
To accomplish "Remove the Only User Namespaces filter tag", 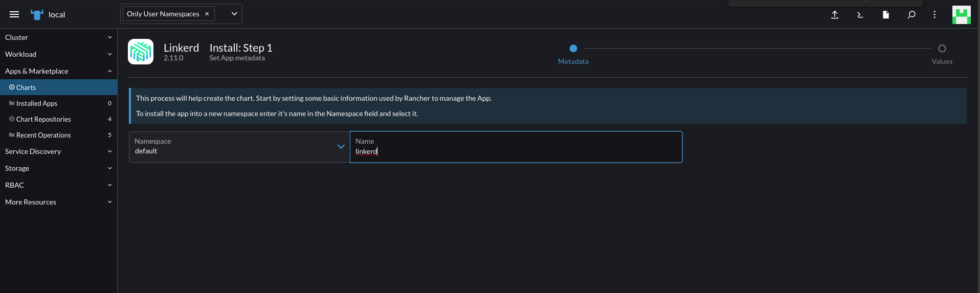I will (207, 14).
